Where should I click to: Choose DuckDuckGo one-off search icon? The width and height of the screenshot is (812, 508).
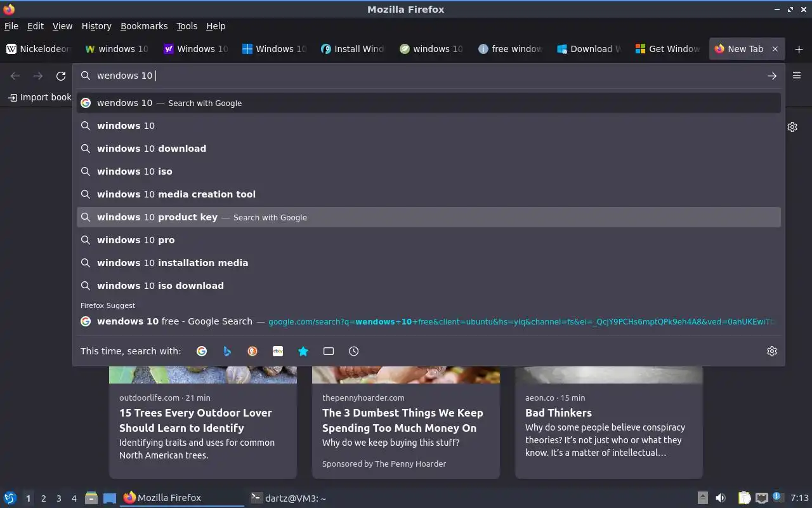(x=252, y=351)
